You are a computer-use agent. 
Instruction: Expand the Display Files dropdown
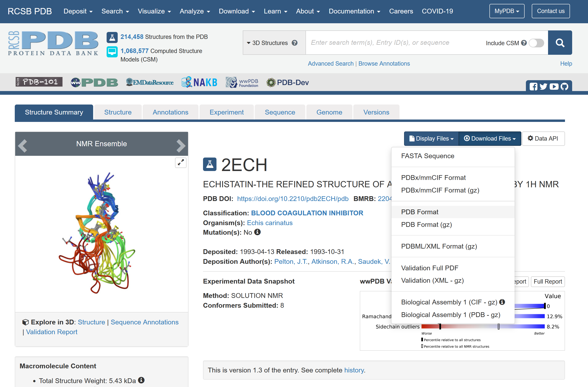click(431, 138)
